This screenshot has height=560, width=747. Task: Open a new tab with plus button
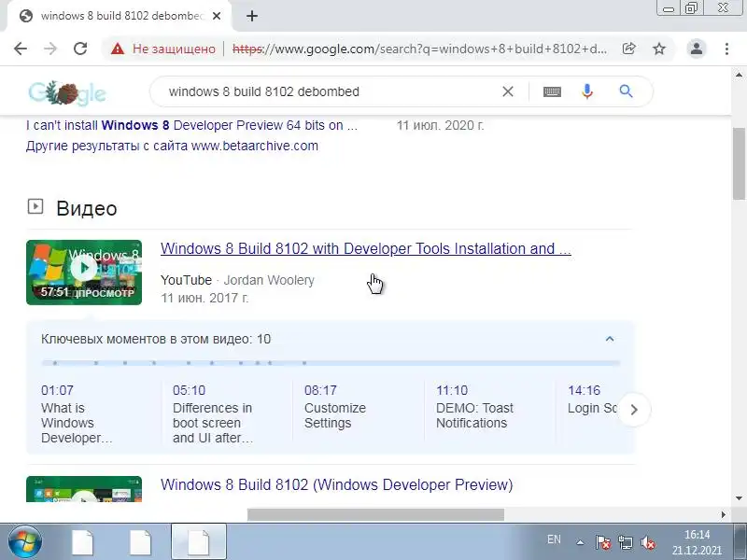tap(252, 16)
